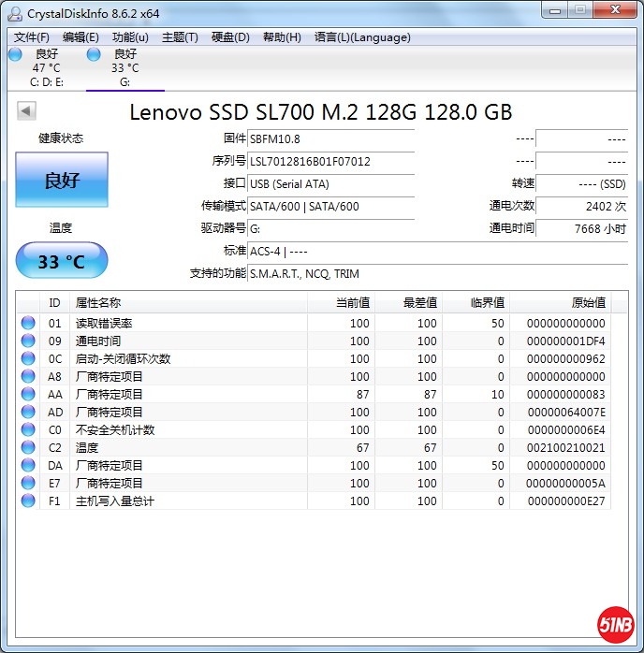The image size is (644, 653).
Task: Select the G: drive status orb
Action: tap(94, 55)
